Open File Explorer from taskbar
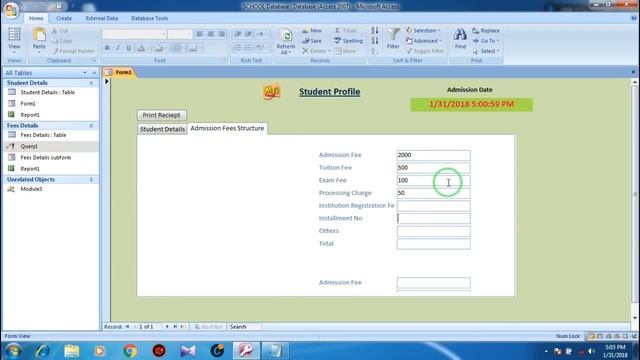This screenshot has height=360, width=640. (71, 351)
